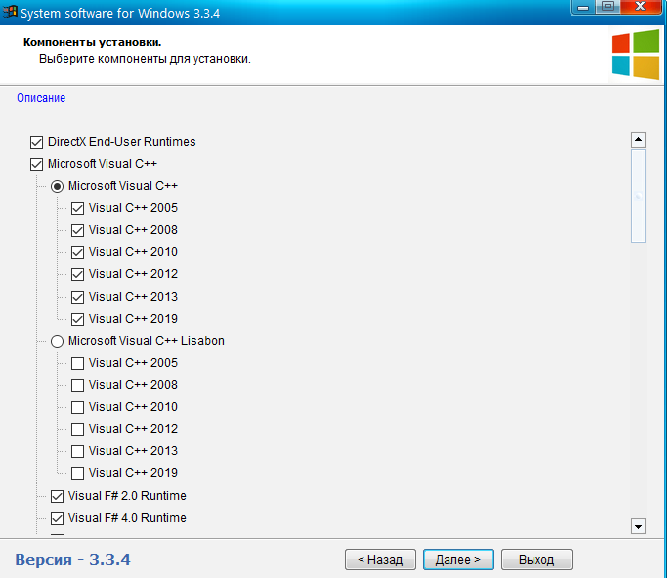Viewport: 667px width, 578px height.
Task: Uncheck Visual C++ 2019 in first group
Action: 77,319
